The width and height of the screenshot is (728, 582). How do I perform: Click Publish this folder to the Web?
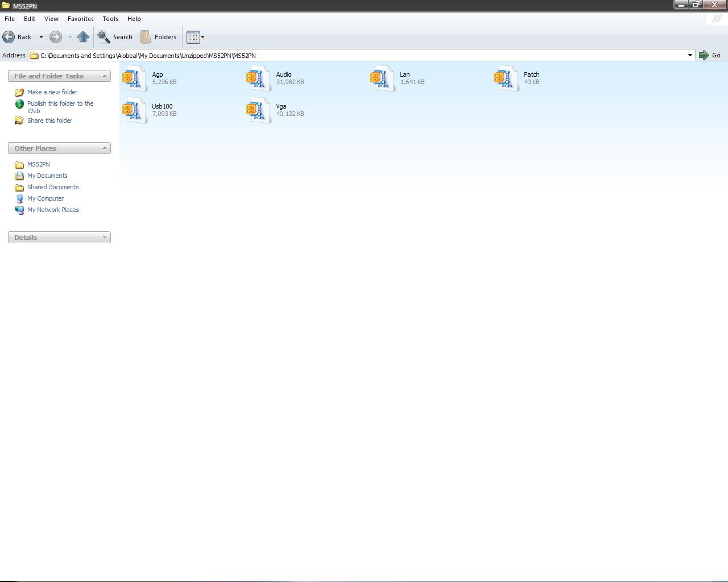[60, 107]
